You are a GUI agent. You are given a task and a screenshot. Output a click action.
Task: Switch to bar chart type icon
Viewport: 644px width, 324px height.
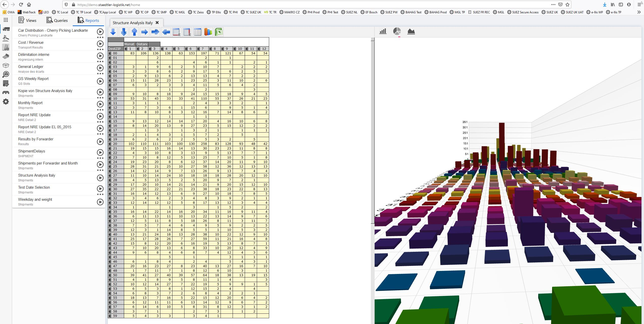(383, 31)
